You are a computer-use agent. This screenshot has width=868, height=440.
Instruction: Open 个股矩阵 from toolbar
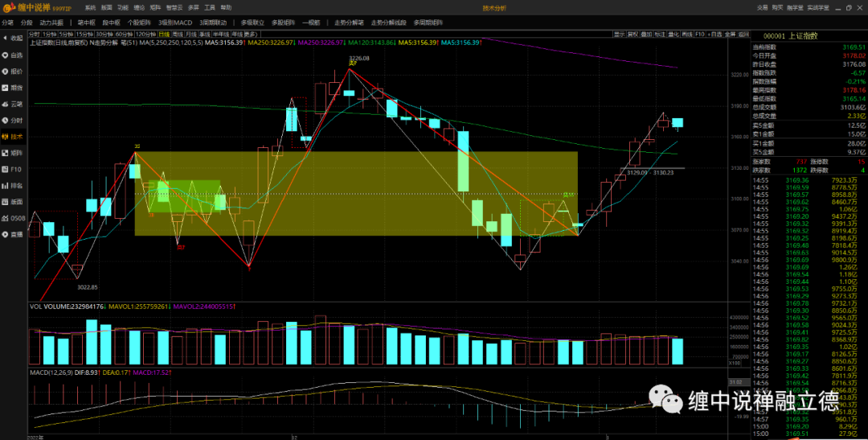point(139,23)
